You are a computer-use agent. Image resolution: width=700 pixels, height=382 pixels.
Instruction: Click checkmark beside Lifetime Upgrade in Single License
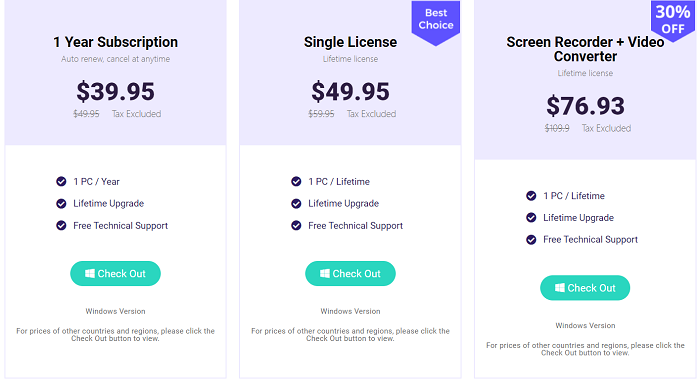click(296, 203)
